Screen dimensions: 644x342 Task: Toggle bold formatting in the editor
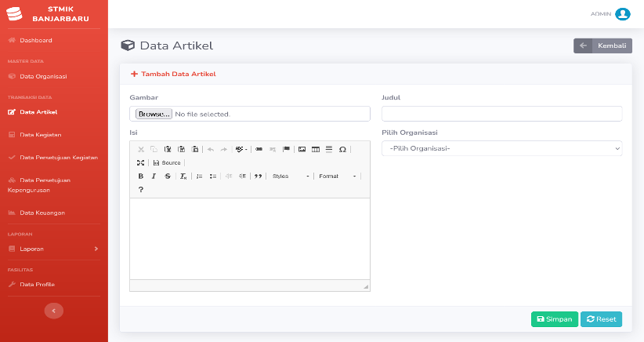[x=141, y=176]
